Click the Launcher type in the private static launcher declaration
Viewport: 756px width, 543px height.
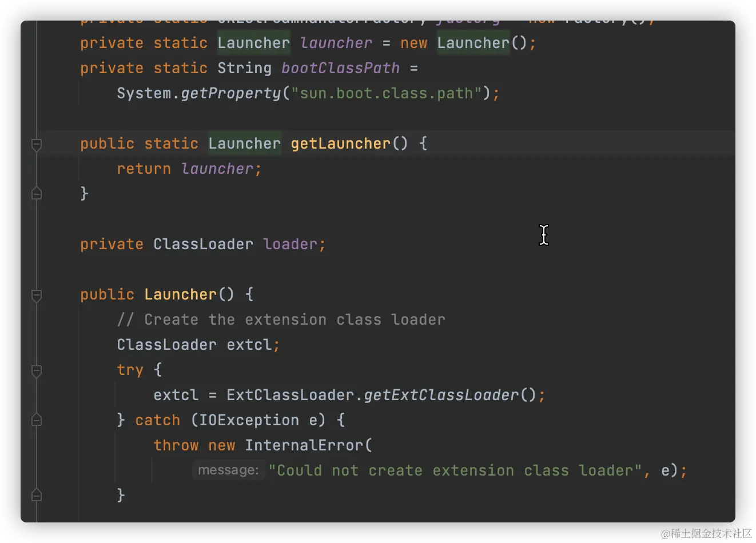253,43
